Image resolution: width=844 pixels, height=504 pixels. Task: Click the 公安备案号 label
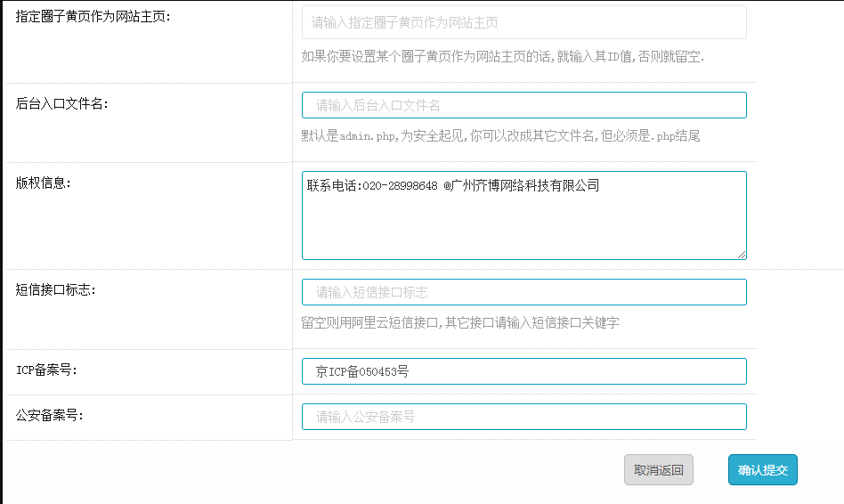49,415
